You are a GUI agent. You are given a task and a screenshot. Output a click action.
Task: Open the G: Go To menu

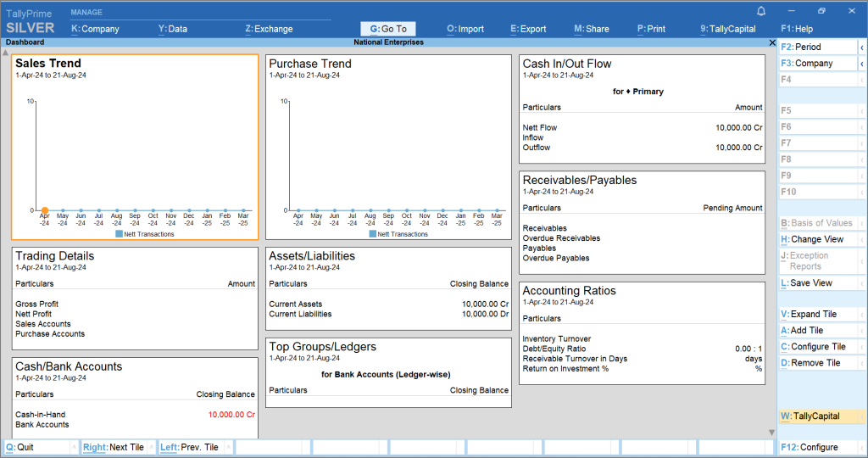click(x=388, y=29)
